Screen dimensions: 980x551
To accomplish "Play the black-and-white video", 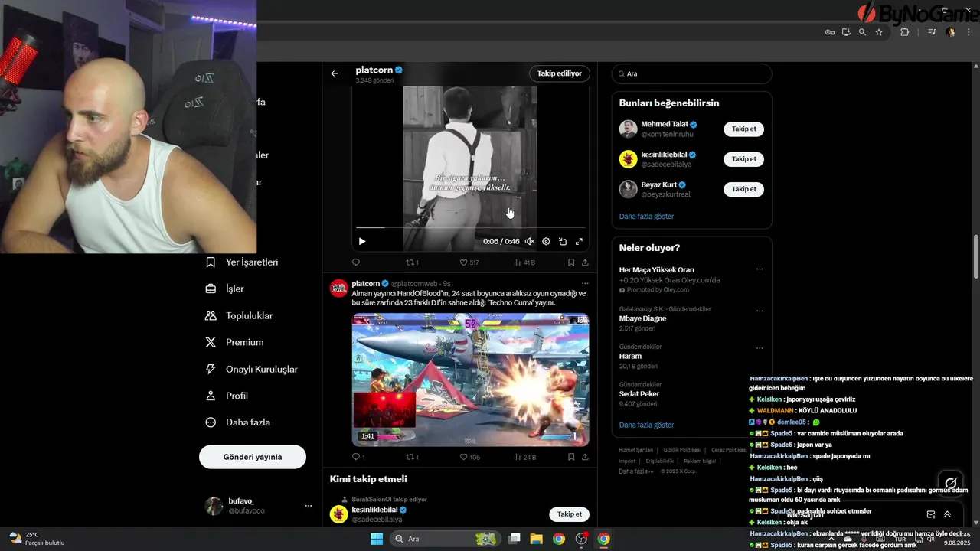I will coord(362,241).
